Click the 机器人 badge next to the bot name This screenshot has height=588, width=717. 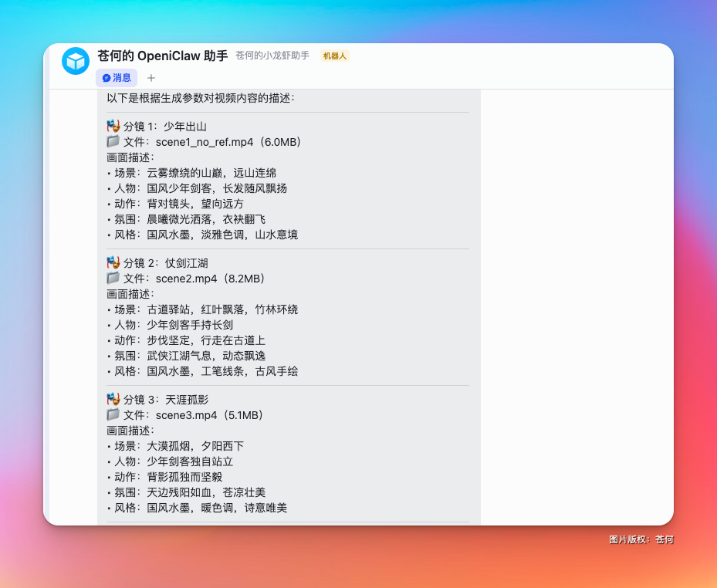[x=334, y=56]
